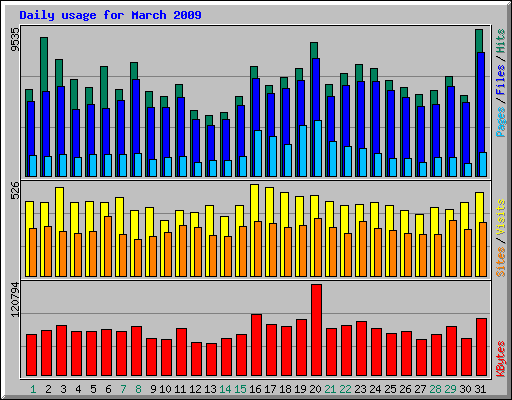The height and width of the screenshot is (400, 512).
Task: Click day label 9 on the x-axis
Action: pyautogui.click(x=153, y=389)
